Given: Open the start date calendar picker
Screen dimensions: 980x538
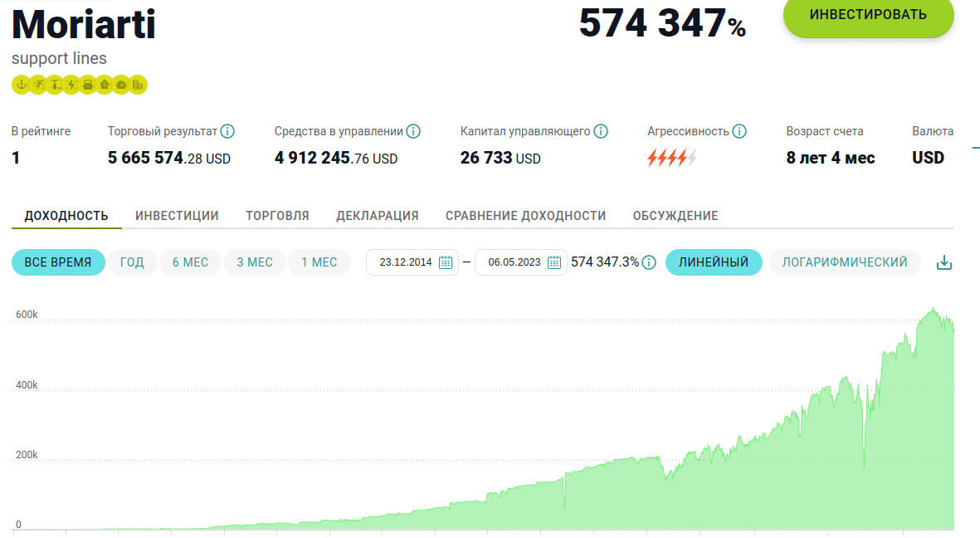Looking at the screenshot, I should [446, 262].
